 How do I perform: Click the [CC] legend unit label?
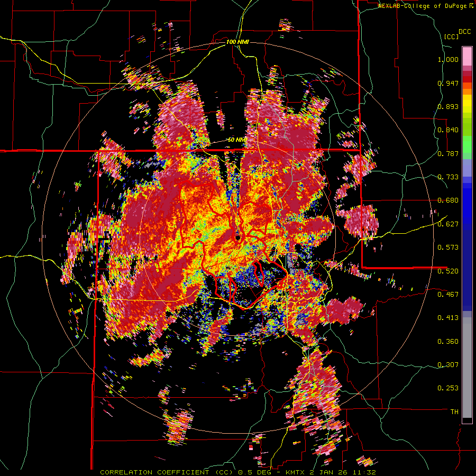(451, 36)
